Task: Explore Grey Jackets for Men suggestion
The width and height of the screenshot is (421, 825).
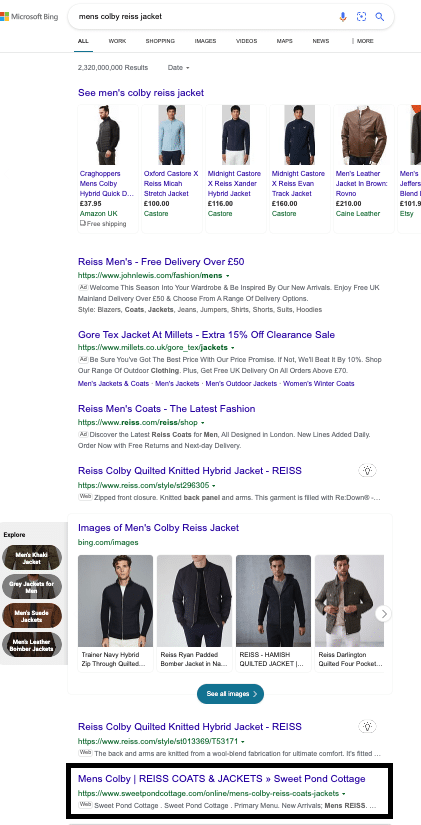Action: coord(32,587)
